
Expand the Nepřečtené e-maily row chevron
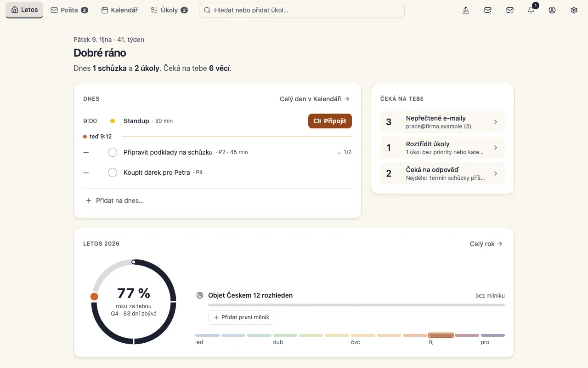[x=496, y=122]
